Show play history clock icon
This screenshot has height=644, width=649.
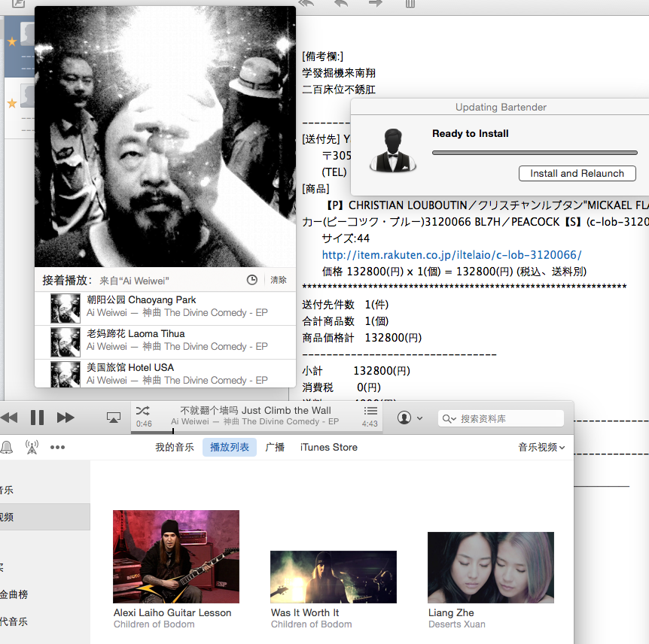pyautogui.click(x=252, y=280)
